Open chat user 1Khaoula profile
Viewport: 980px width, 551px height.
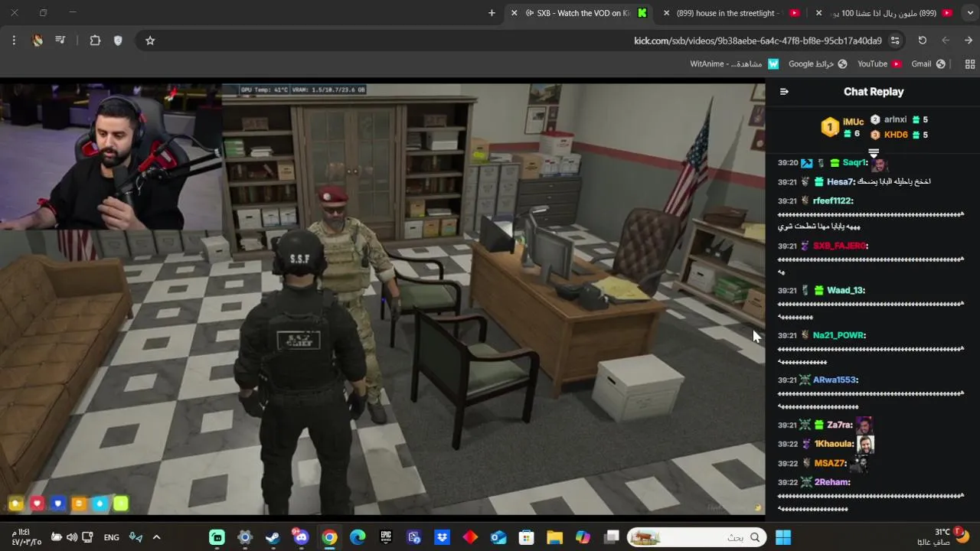pyautogui.click(x=833, y=444)
